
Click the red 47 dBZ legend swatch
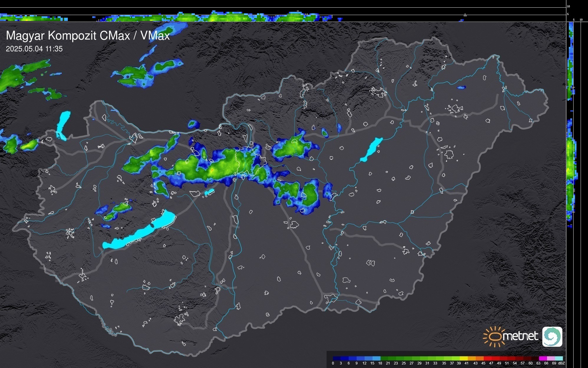coord(495,358)
